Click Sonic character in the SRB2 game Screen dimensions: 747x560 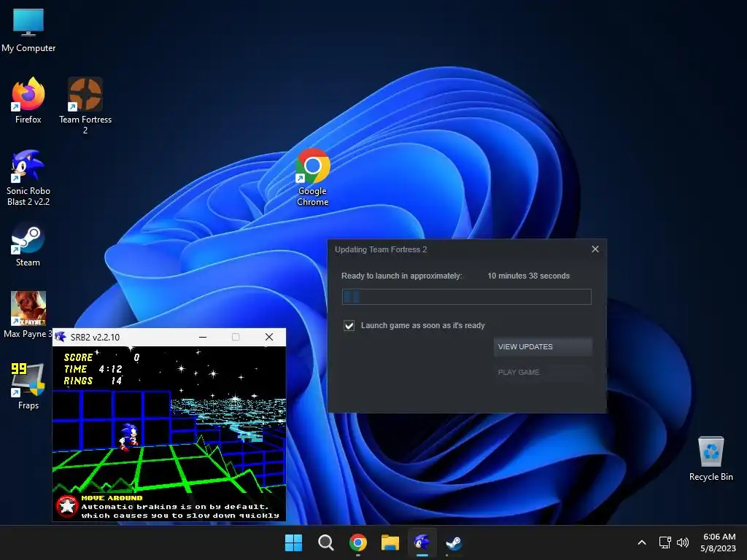tap(128, 437)
